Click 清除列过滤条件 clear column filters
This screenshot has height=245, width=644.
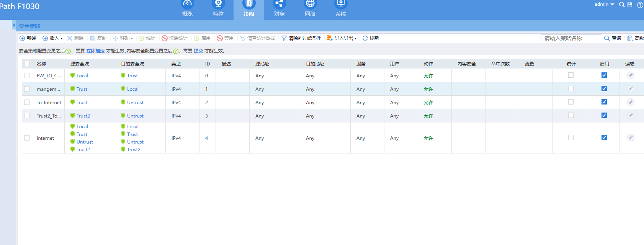pyautogui.click(x=301, y=38)
